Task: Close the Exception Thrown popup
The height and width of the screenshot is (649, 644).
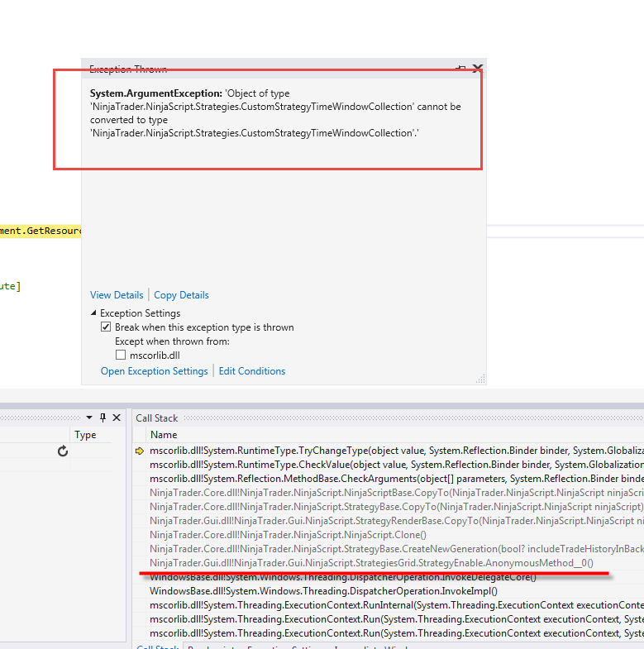Action: (x=477, y=69)
